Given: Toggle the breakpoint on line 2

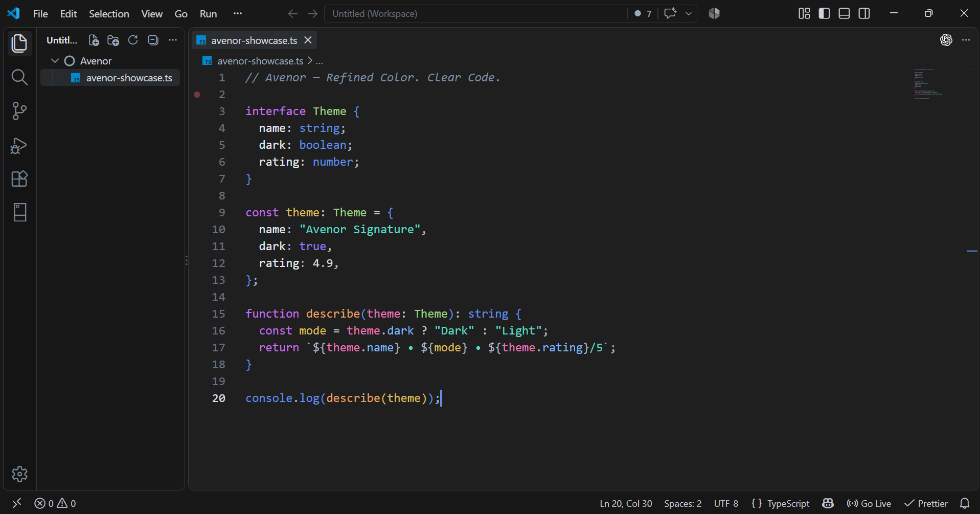Looking at the screenshot, I should [197, 94].
